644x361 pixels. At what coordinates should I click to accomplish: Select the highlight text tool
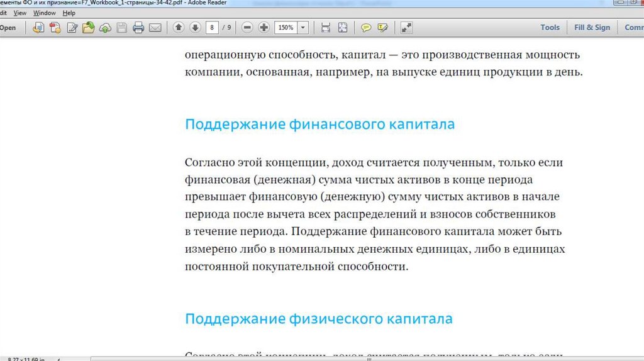pyautogui.click(x=383, y=28)
